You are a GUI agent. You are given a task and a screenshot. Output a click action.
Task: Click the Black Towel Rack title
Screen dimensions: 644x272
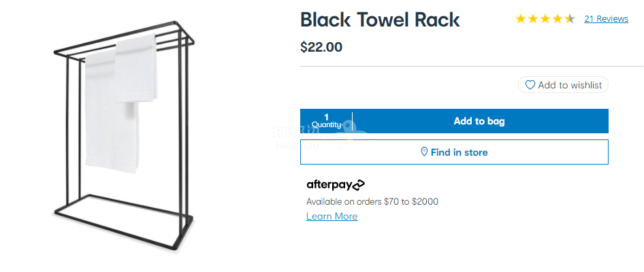point(380,20)
